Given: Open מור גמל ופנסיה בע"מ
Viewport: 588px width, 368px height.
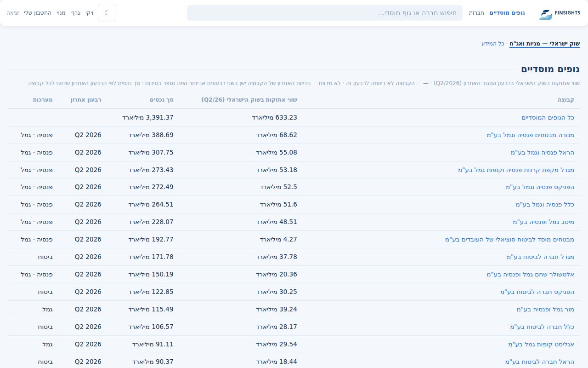Looking at the screenshot, I should point(546,310).
